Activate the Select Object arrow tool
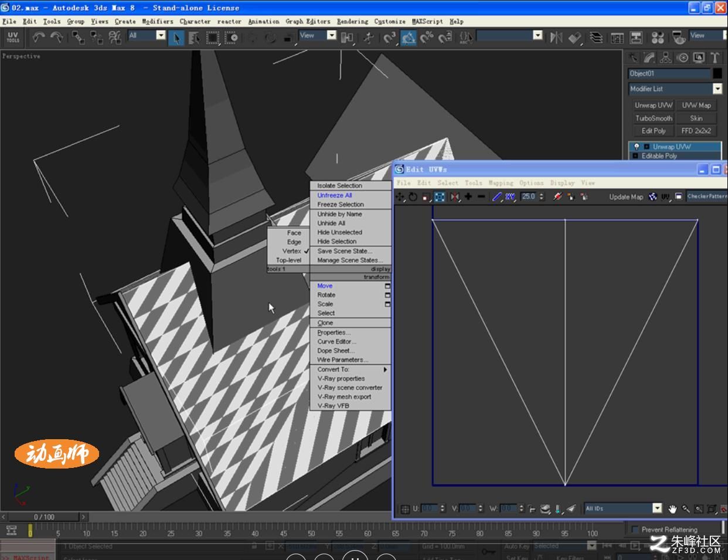This screenshot has width=728, height=560. coord(176,38)
